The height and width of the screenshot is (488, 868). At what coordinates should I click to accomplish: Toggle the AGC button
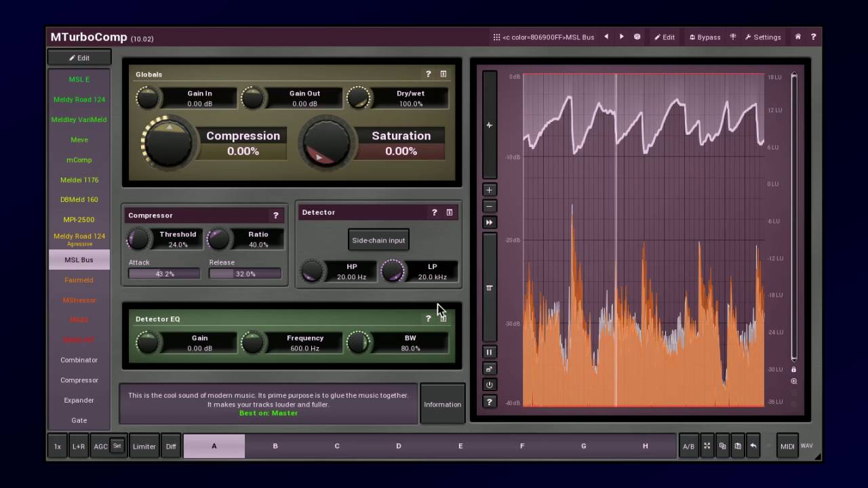pos(101,446)
